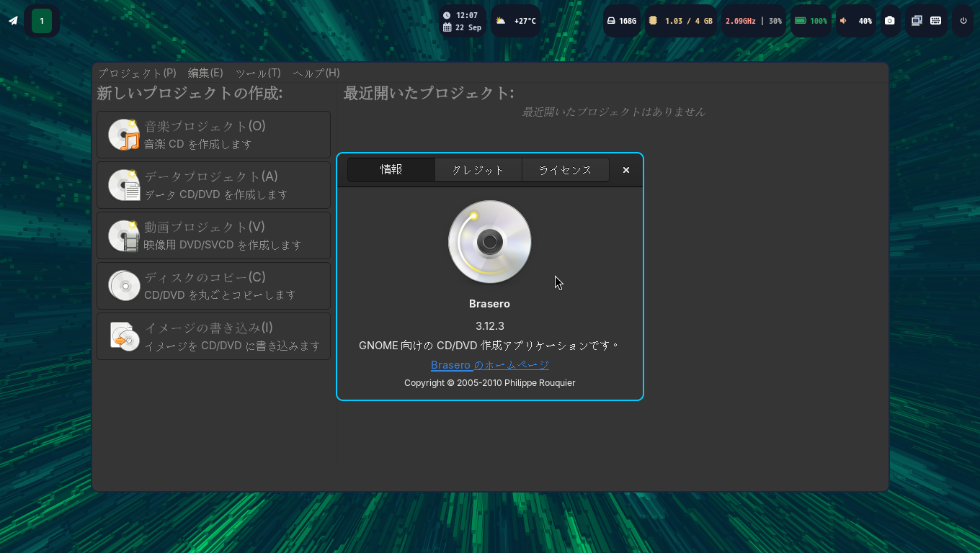Click the battery 100% indicator
Image resolution: width=980 pixels, height=553 pixels.
811,21
